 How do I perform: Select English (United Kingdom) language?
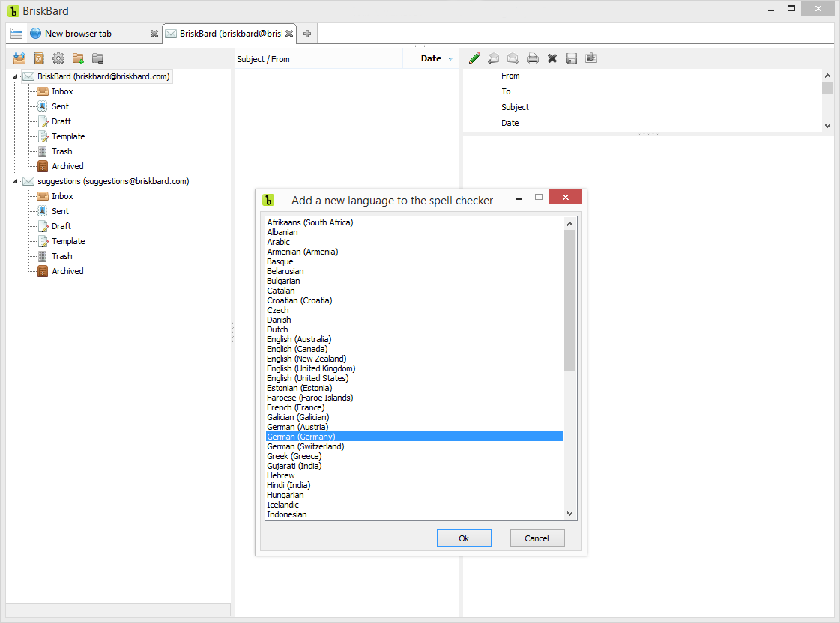coord(414,368)
